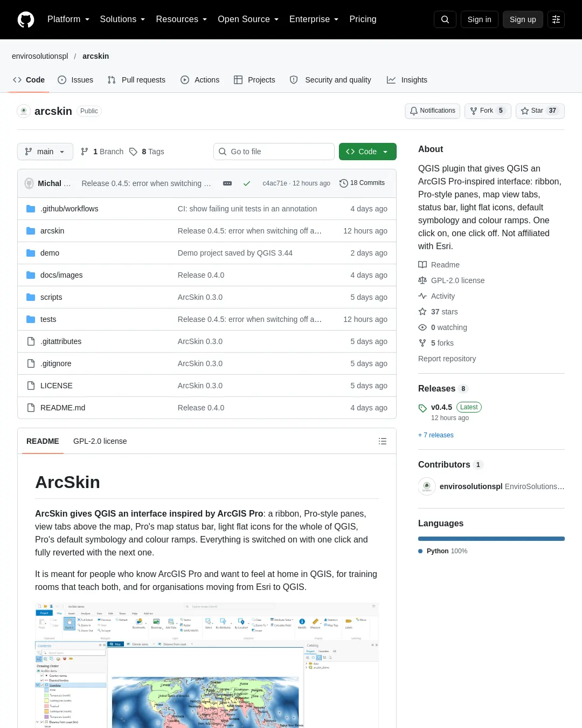Screen dimensions: 582x728
Task: Click the Fork button
Action: 488,111
